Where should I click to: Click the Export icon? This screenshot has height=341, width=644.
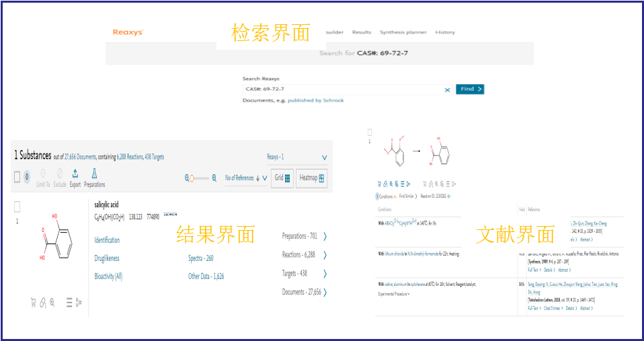click(75, 174)
